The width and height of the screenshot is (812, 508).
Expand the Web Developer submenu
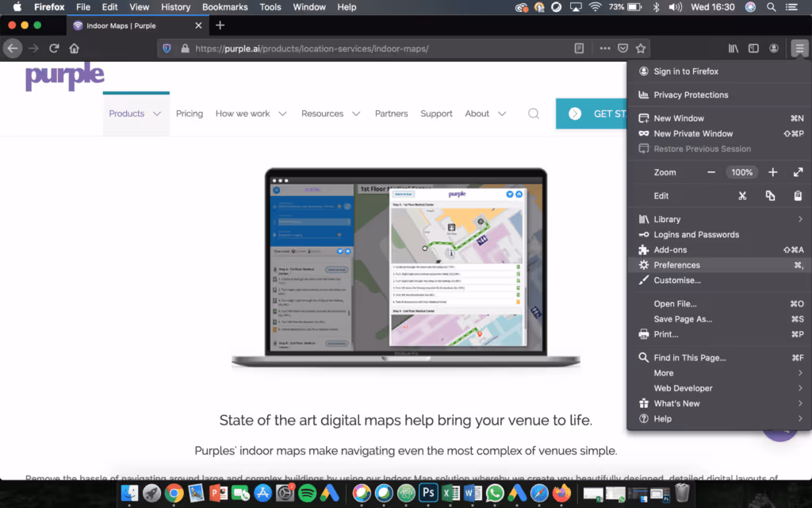(719, 388)
